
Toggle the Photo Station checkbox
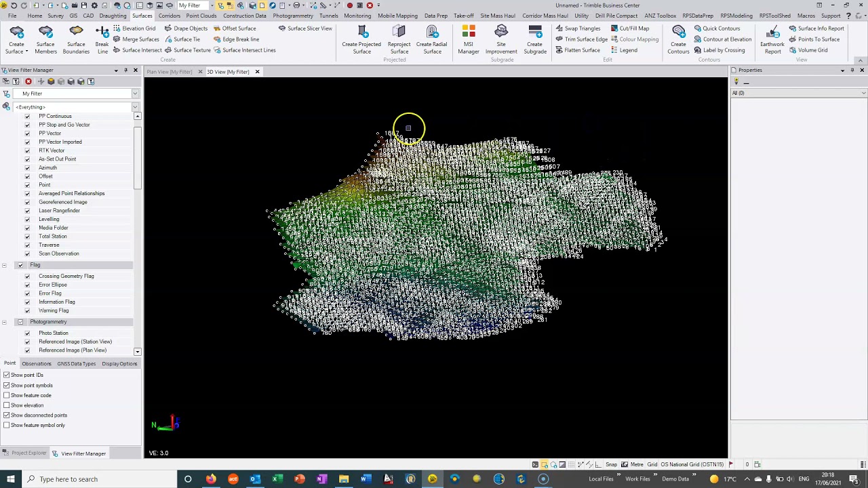pyautogui.click(x=27, y=333)
